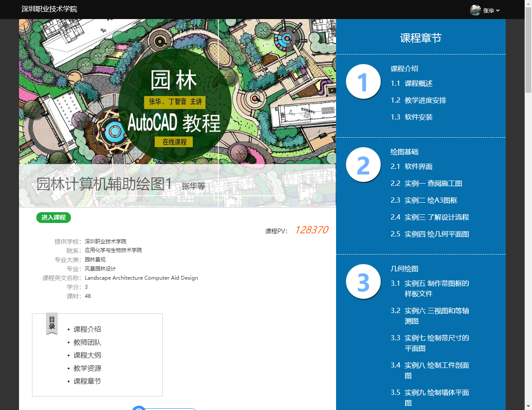Jump to 课程章节 in the 目录 list
The width and height of the screenshot is (532, 410).
tap(87, 381)
